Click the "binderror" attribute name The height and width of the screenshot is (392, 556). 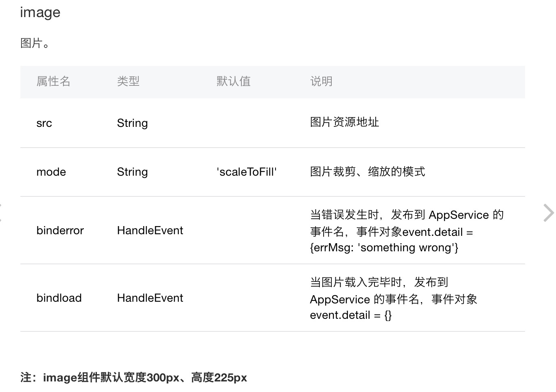pos(60,231)
